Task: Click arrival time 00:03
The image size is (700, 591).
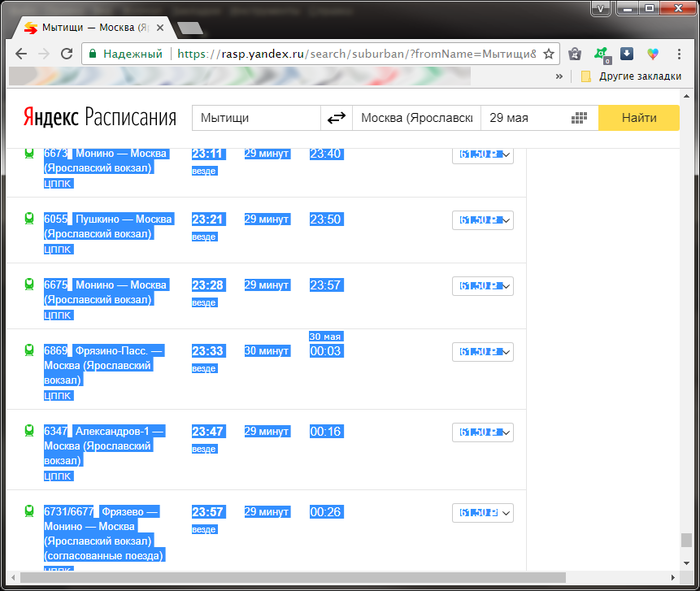Action: (x=326, y=351)
